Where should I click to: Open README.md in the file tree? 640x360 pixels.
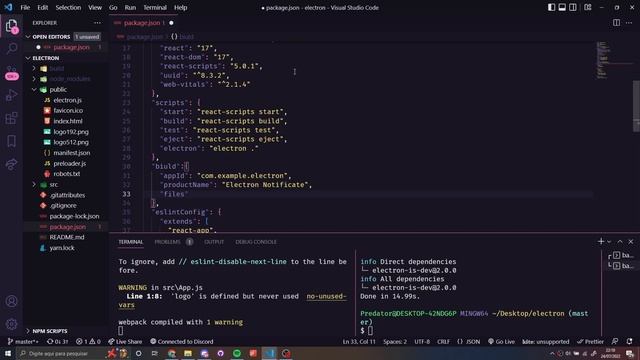click(67, 237)
